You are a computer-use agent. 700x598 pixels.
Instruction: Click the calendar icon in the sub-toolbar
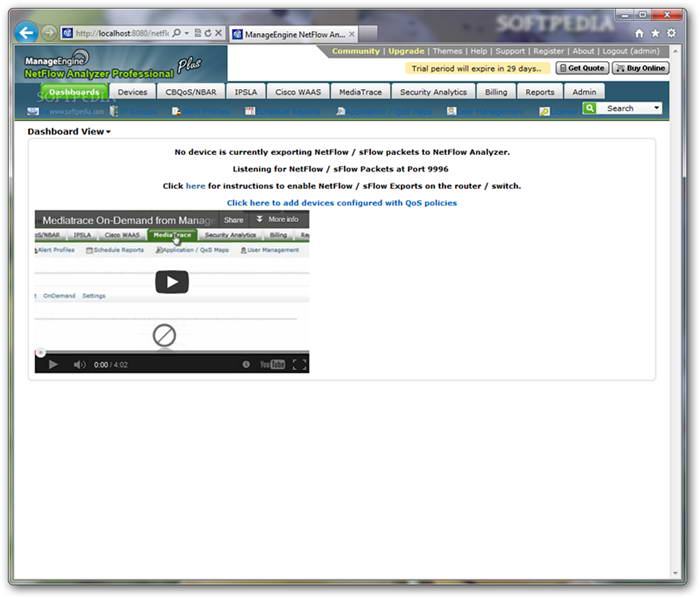250,111
